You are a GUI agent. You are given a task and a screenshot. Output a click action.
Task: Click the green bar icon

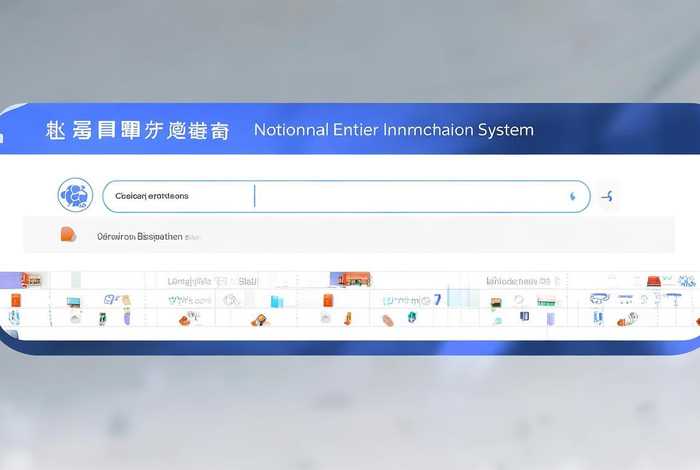coord(546,302)
